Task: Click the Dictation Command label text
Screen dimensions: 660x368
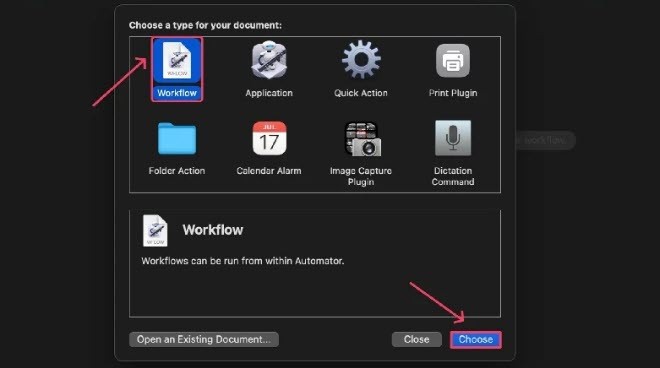Action: click(453, 176)
